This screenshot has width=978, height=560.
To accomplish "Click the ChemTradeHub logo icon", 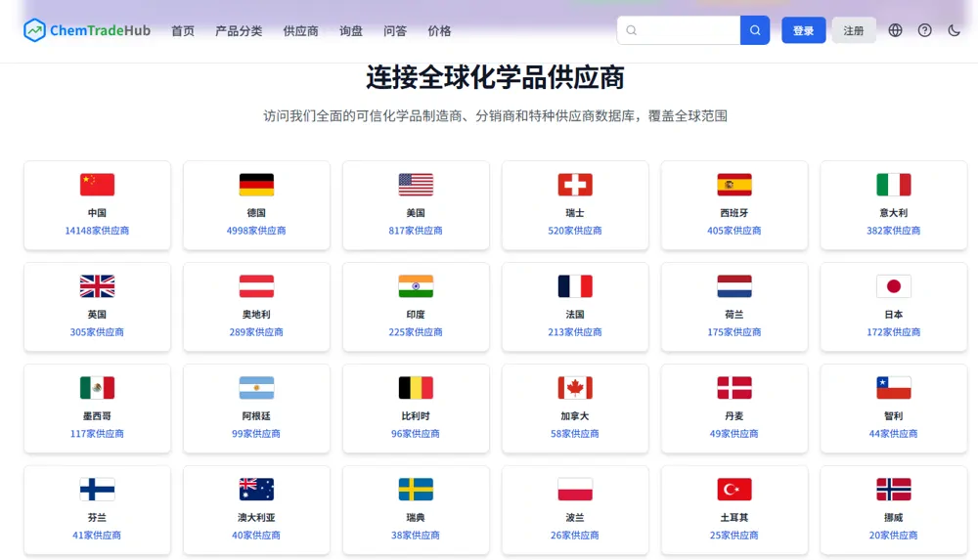I will (35, 30).
